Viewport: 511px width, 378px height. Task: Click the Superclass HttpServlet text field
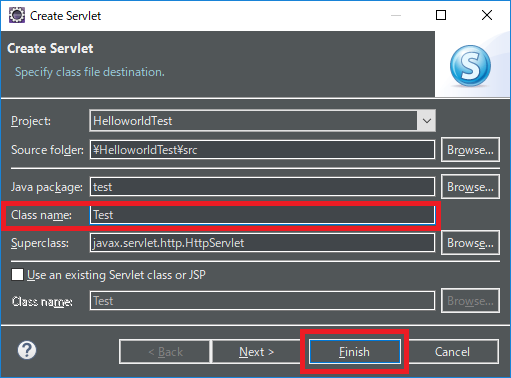(x=262, y=243)
